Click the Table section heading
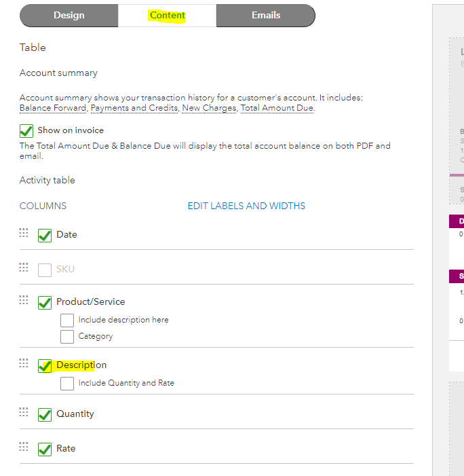The width and height of the screenshot is (464, 476). pos(33,48)
